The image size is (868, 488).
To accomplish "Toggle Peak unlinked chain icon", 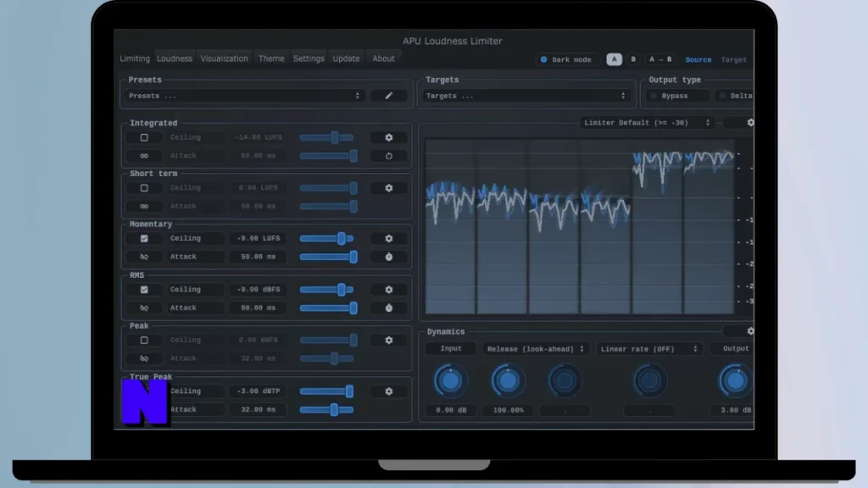I will click(144, 358).
